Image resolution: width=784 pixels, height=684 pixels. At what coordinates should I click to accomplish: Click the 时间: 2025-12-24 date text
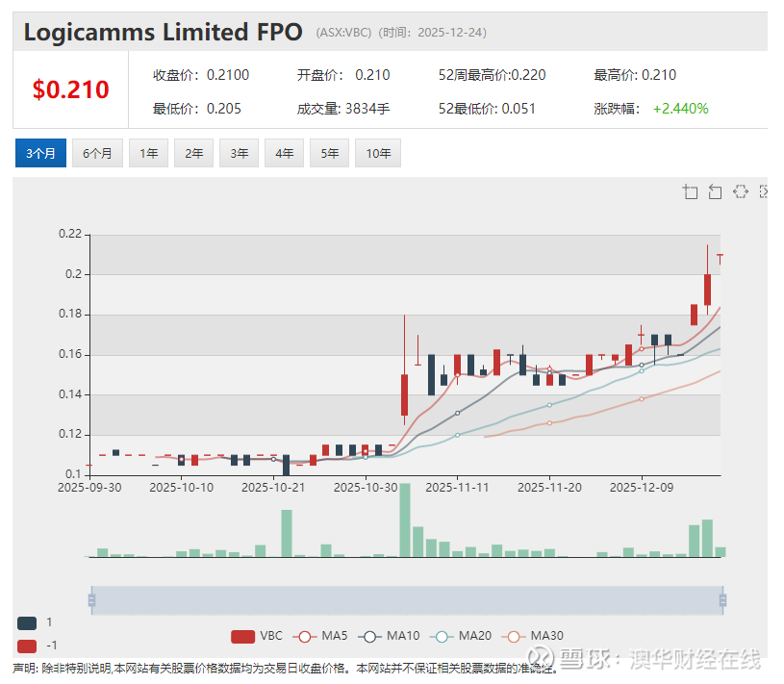coord(433,33)
